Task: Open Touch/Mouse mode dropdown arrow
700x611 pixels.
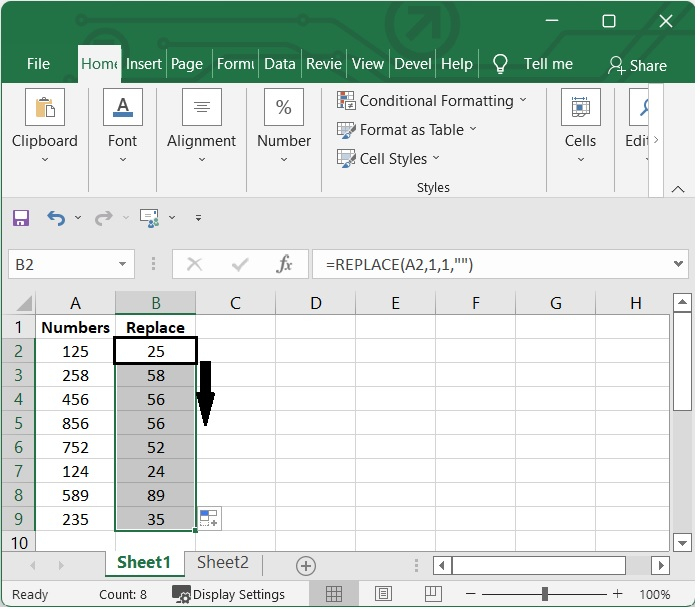Action: coord(172,218)
